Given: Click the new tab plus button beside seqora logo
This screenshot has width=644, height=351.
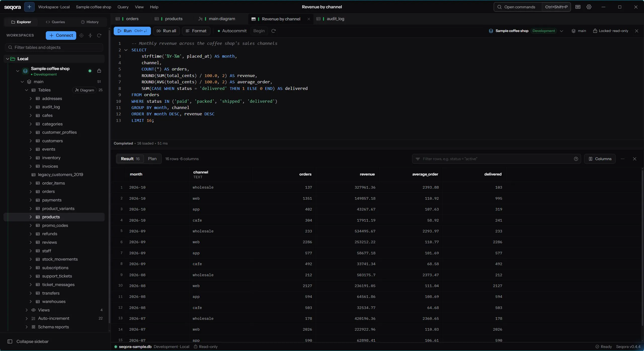Looking at the screenshot, I should (29, 7).
